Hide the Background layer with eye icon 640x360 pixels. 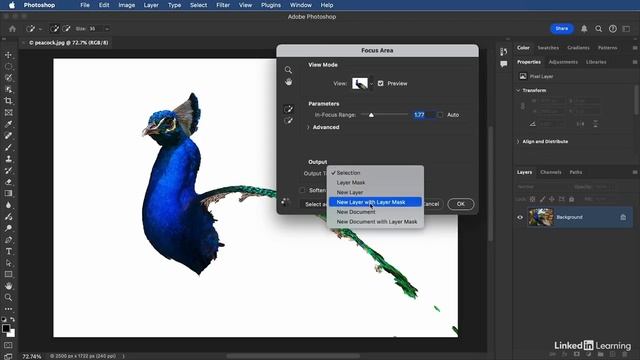pyautogui.click(x=520, y=217)
